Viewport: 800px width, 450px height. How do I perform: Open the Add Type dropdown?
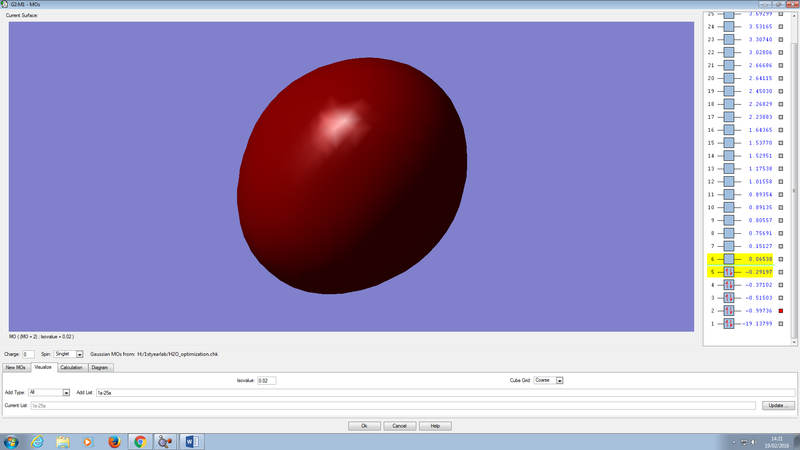coord(66,392)
